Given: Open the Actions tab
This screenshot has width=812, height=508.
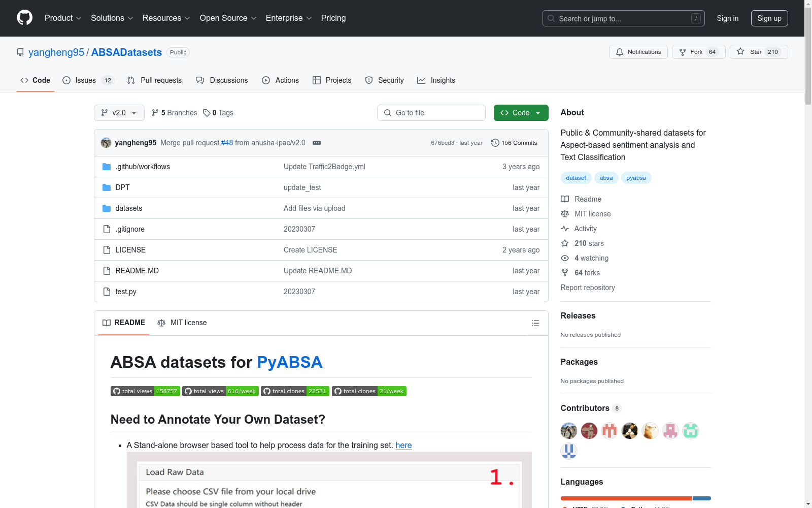Looking at the screenshot, I should coord(280,80).
